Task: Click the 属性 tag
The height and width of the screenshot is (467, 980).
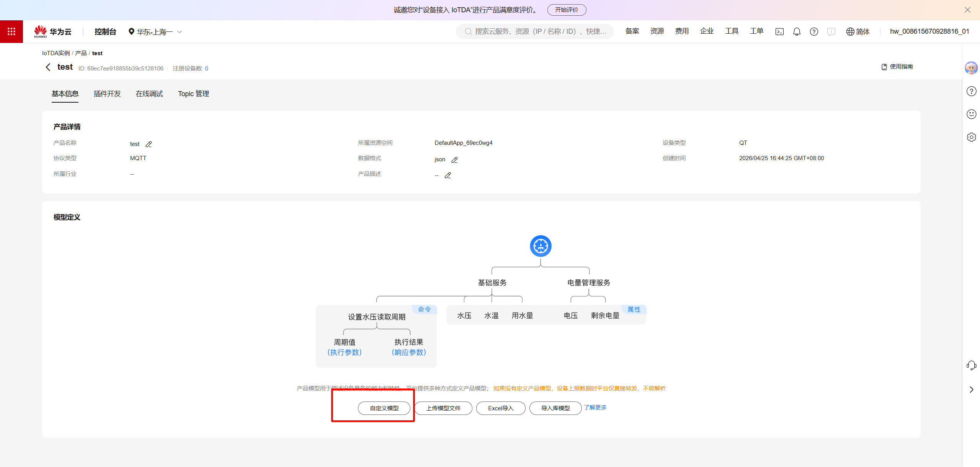Action: pos(634,310)
